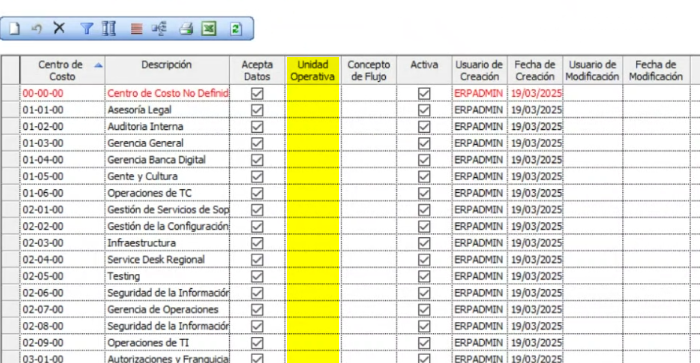This screenshot has height=363, width=700.
Task: Toggle Activa checkbox for Auditoria Interna
Action: (424, 127)
